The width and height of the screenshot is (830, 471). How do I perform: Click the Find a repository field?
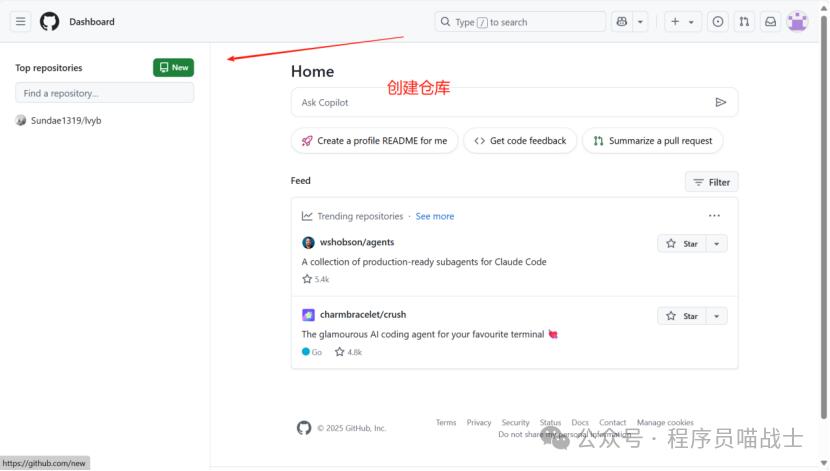105,93
